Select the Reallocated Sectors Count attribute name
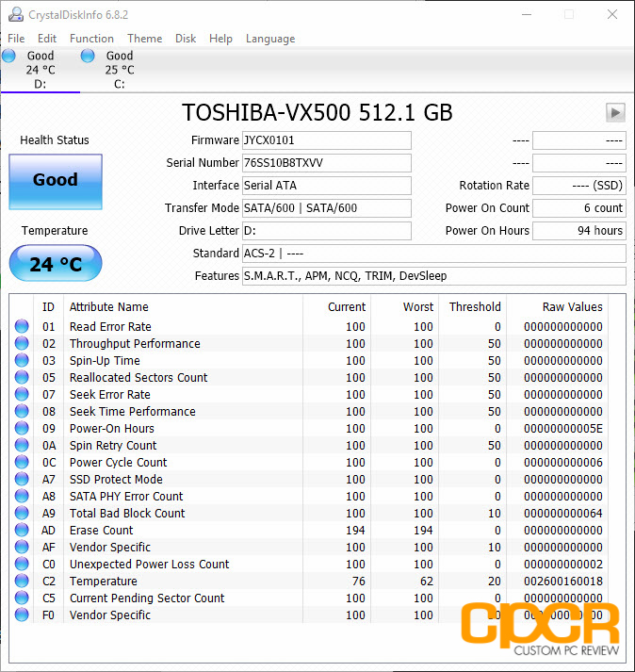The width and height of the screenshot is (635, 672). [x=138, y=378]
